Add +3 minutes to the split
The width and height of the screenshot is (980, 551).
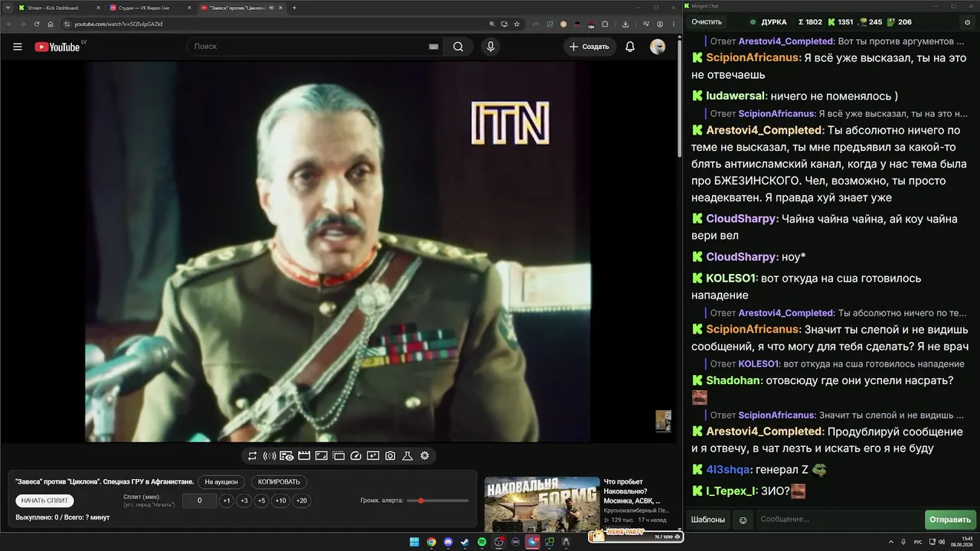point(244,500)
